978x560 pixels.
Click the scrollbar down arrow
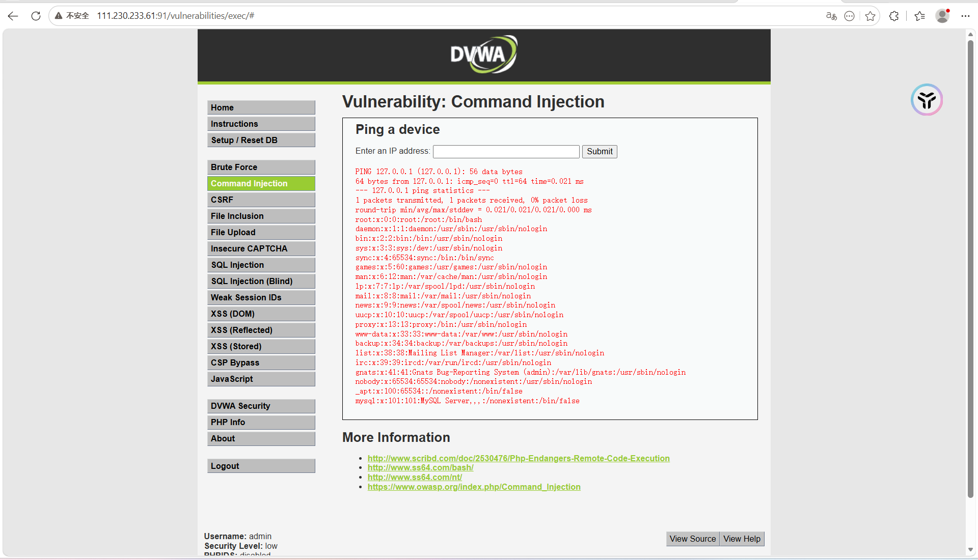970,550
